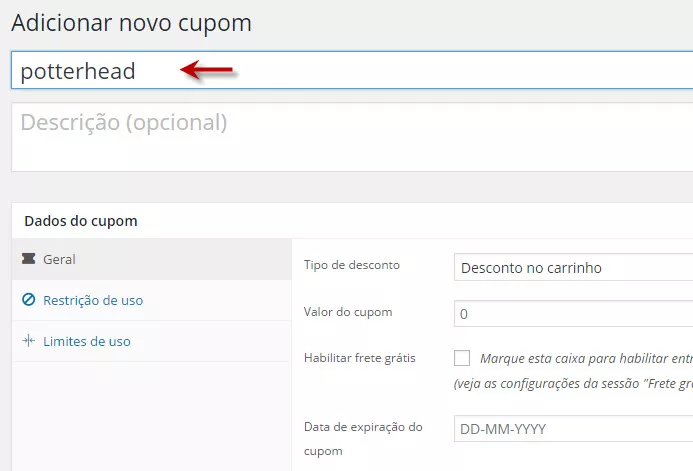Click the DD-MM-YYYY expiration date field
Viewport: 693px width, 471px height.
click(x=573, y=429)
